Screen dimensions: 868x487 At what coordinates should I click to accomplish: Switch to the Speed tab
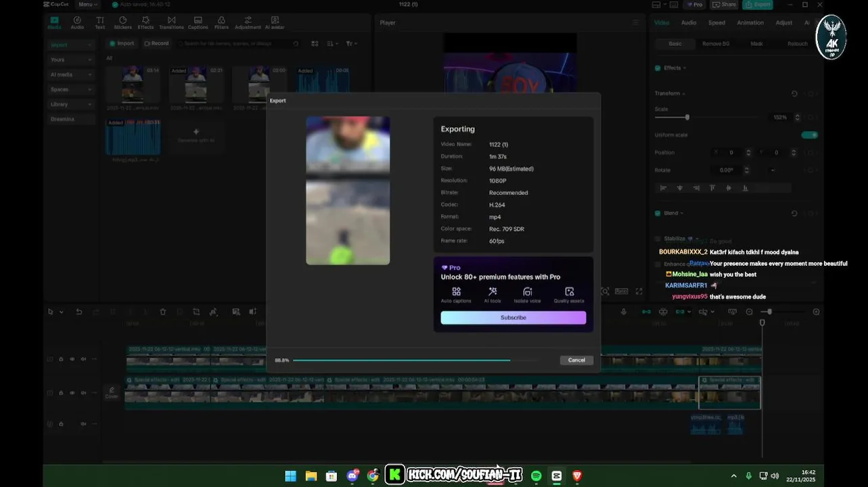716,22
